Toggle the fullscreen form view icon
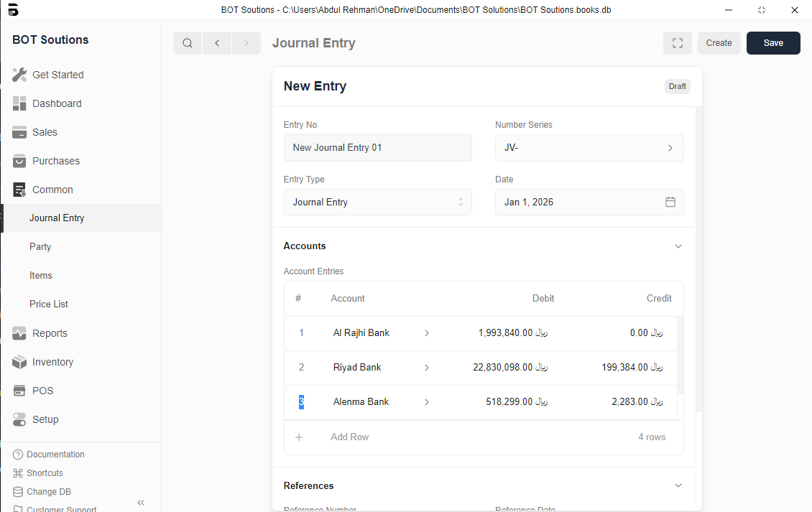The width and height of the screenshot is (812, 512). click(677, 43)
